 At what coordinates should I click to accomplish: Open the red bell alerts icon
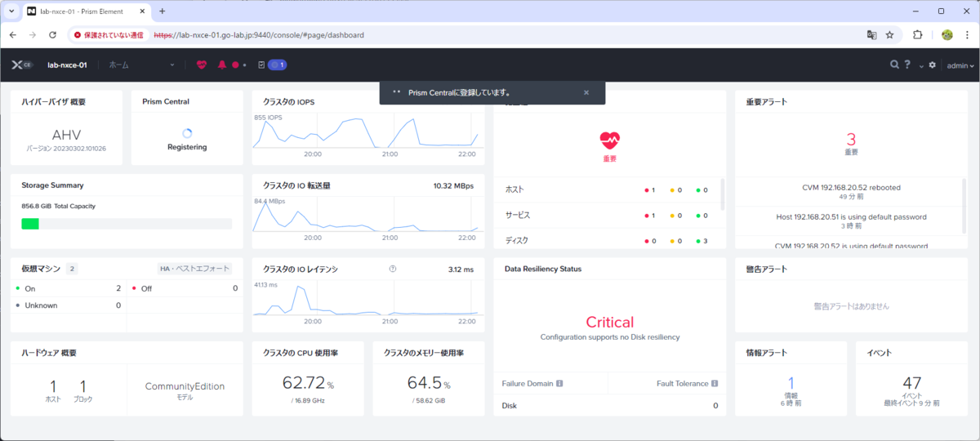click(x=221, y=65)
